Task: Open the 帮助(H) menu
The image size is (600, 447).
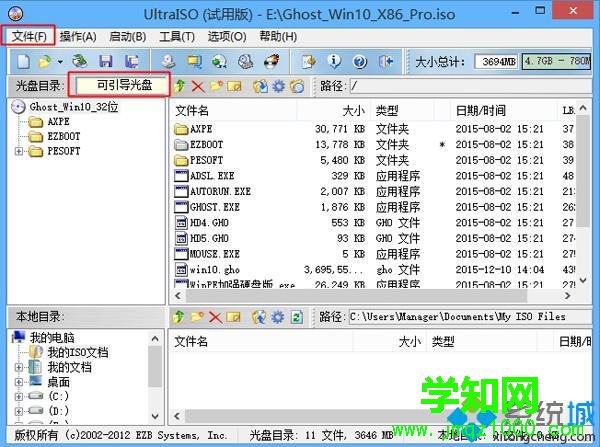Action: pos(278,36)
